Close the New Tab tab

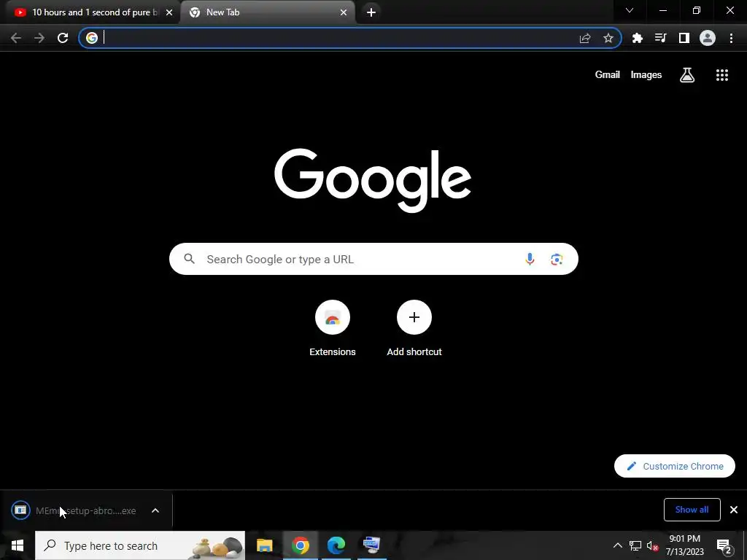(x=344, y=12)
